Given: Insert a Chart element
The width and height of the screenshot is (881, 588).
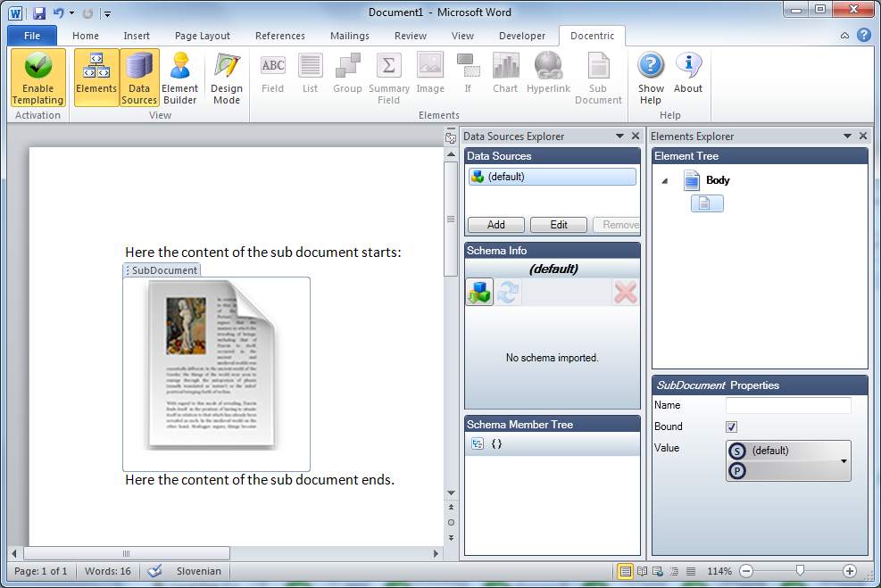Looking at the screenshot, I should click(505, 73).
